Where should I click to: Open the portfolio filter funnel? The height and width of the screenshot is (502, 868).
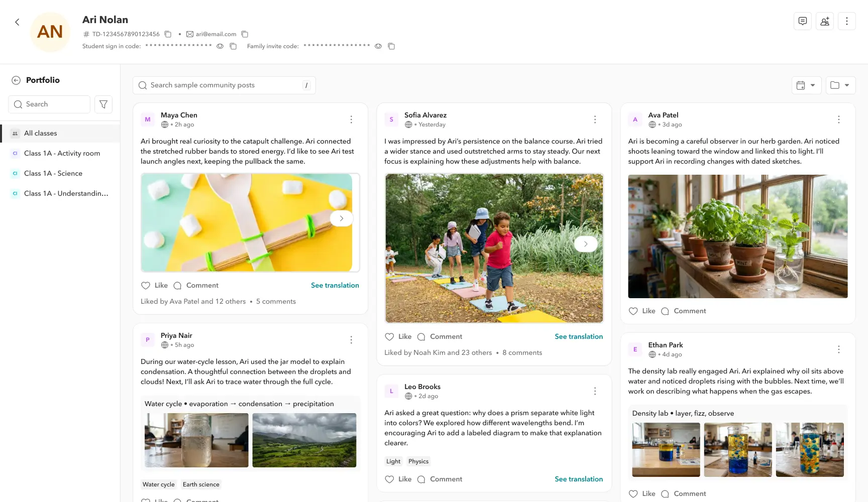pos(103,104)
